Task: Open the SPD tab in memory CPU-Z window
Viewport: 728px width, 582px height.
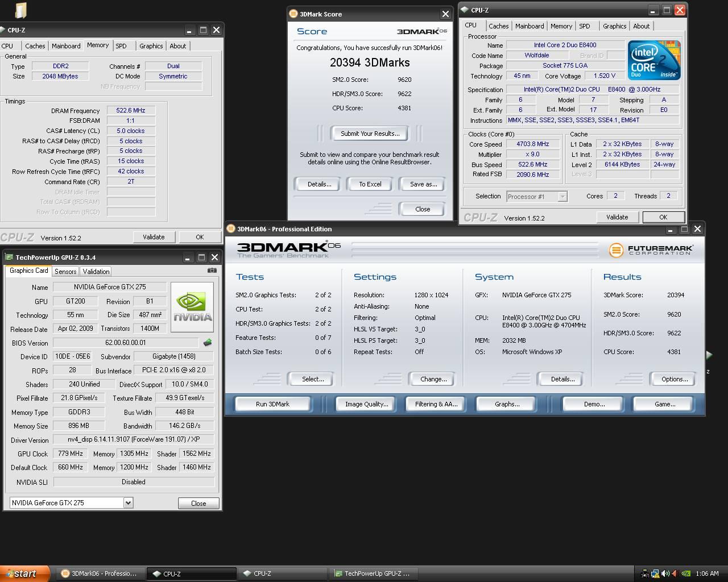Action: tap(121, 46)
